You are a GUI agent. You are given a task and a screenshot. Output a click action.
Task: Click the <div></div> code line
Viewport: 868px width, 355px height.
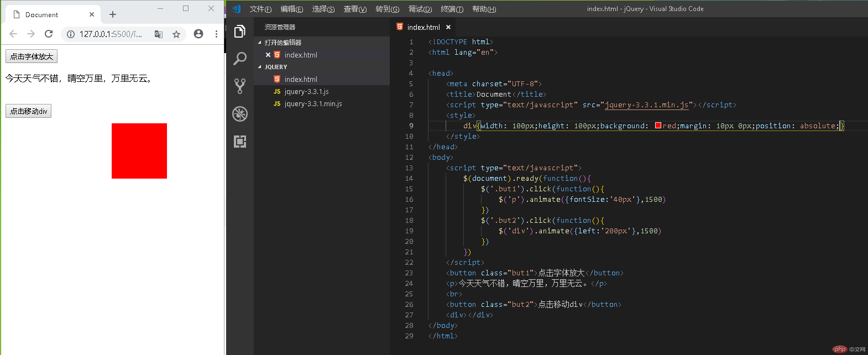[469, 315]
